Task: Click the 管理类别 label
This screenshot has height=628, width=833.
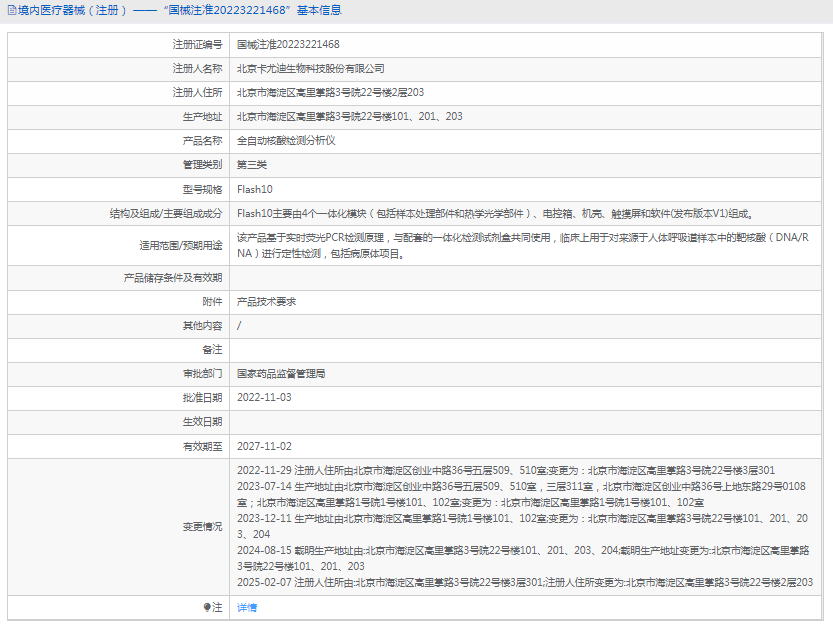Action: pos(202,165)
